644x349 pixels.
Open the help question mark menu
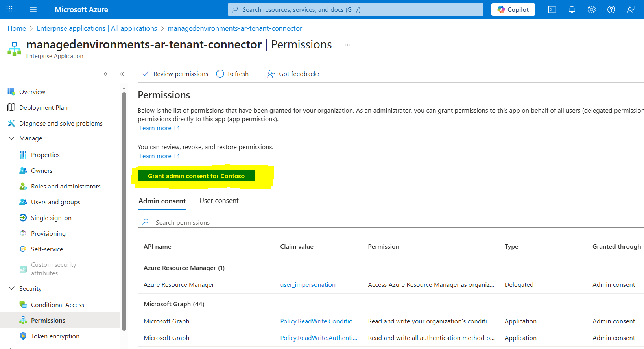(611, 9)
